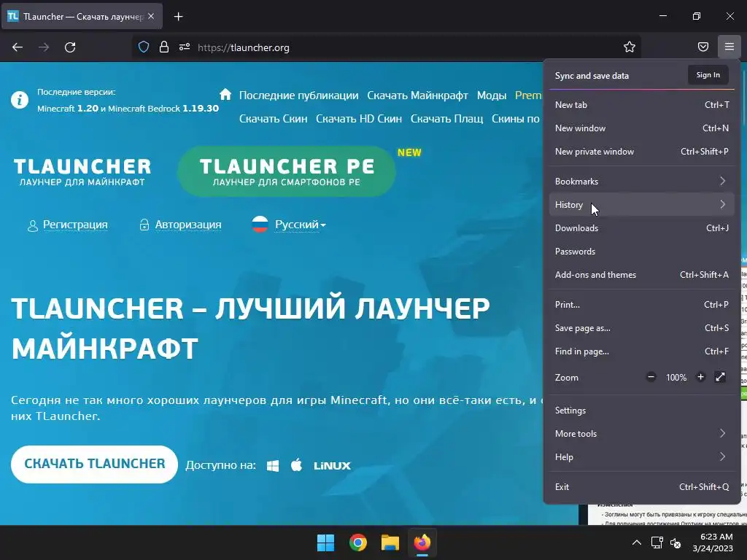Expand the More tools submenu
This screenshot has height=560, width=747.
tap(642, 433)
